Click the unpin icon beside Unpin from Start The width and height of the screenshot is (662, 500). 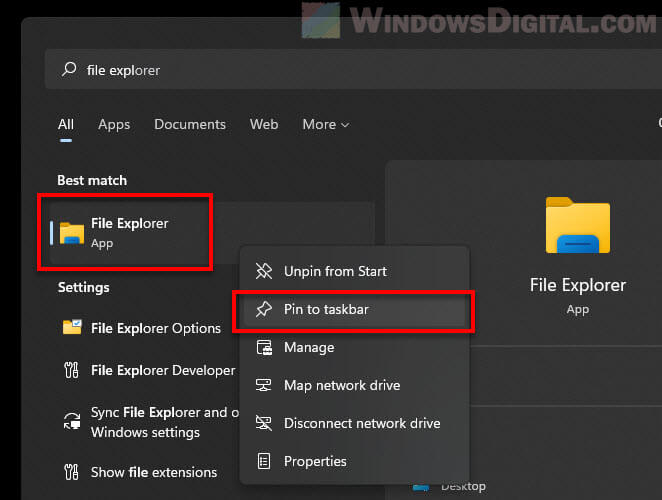(264, 271)
